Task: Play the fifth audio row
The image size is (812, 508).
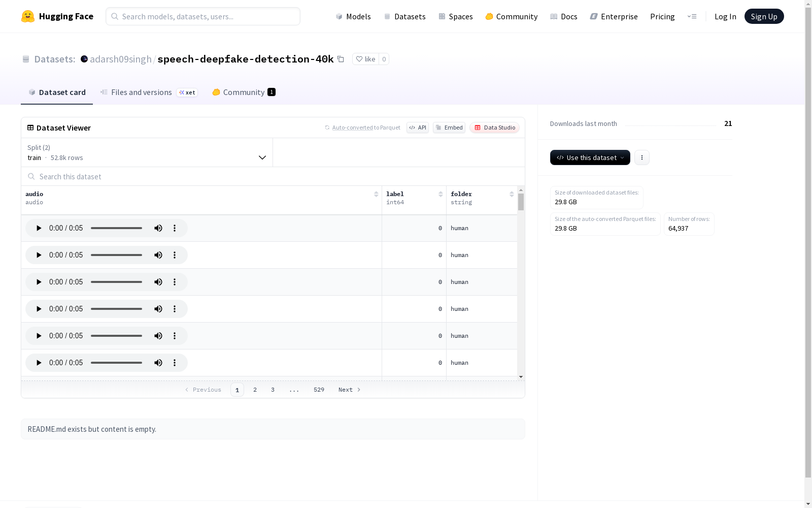Action: [39, 336]
